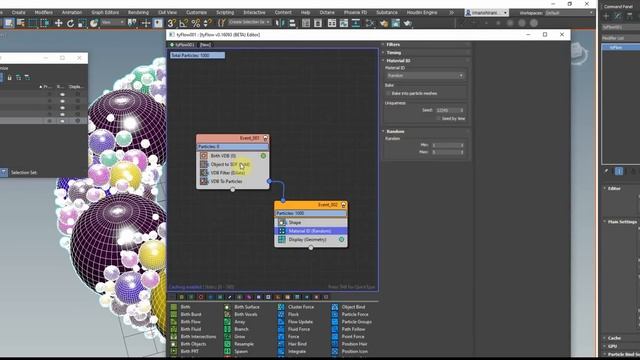Toggle Event_001 enable bulb icon
Screen dimensions: 640x360
click(265, 138)
